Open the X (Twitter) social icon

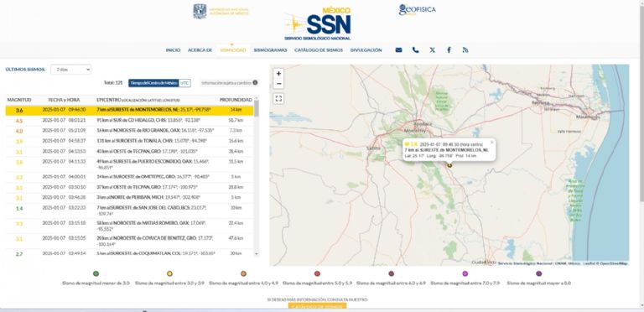432,50
